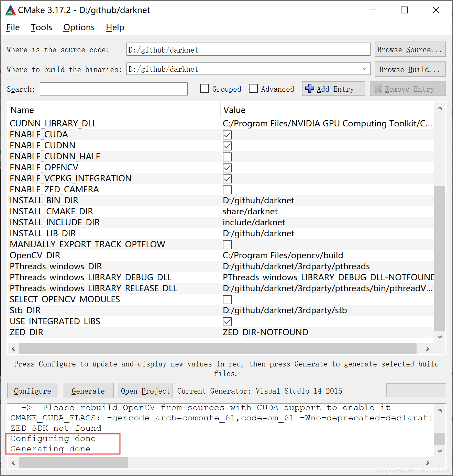Click the include/darknet value
453x476 pixels.
[x=254, y=223]
